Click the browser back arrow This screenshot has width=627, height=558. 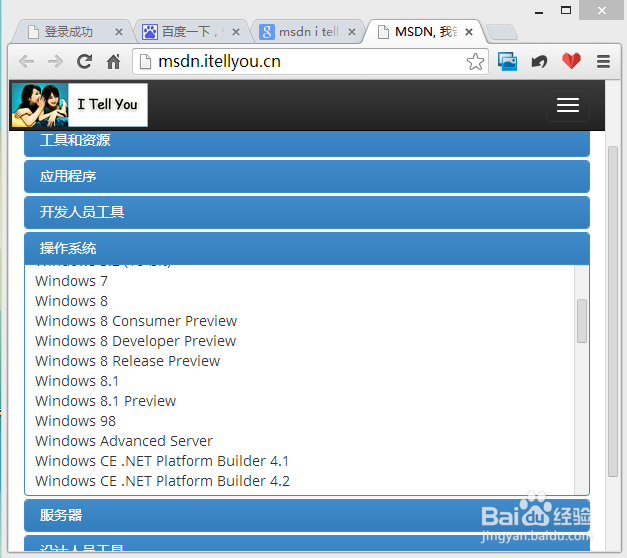(x=26, y=62)
